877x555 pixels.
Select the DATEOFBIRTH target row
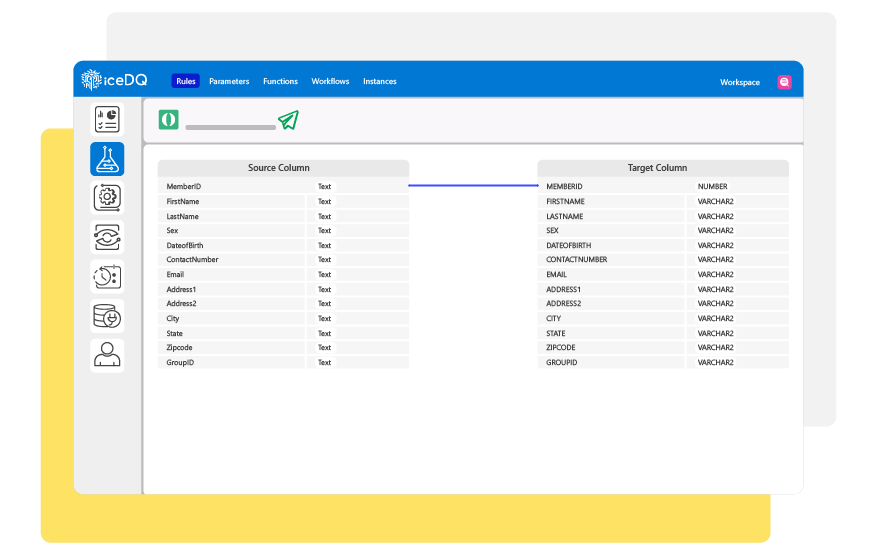coord(663,246)
